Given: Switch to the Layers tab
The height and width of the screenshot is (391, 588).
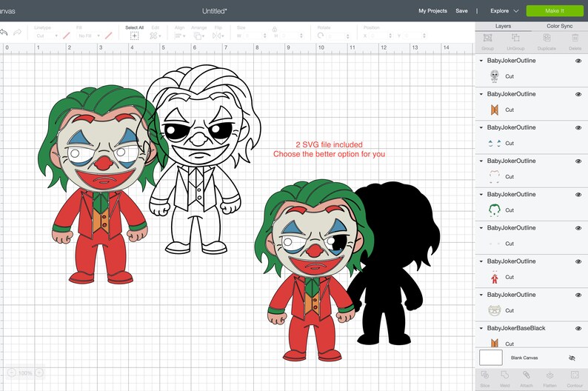Looking at the screenshot, I should pyautogui.click(x=503, y=26).
